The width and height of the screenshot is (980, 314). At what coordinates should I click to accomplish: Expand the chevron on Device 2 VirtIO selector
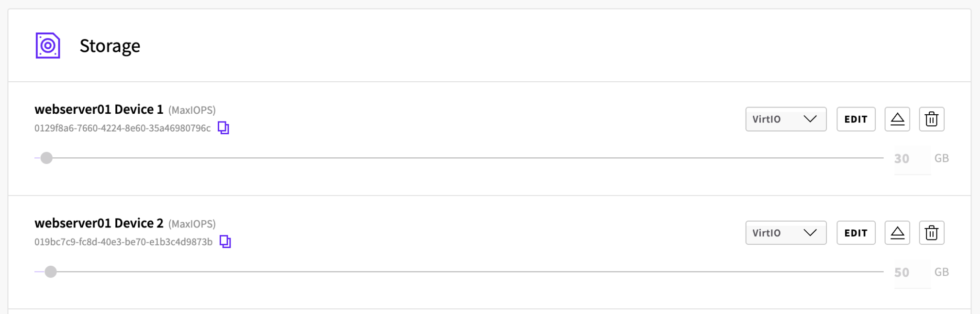coord(811,233)
